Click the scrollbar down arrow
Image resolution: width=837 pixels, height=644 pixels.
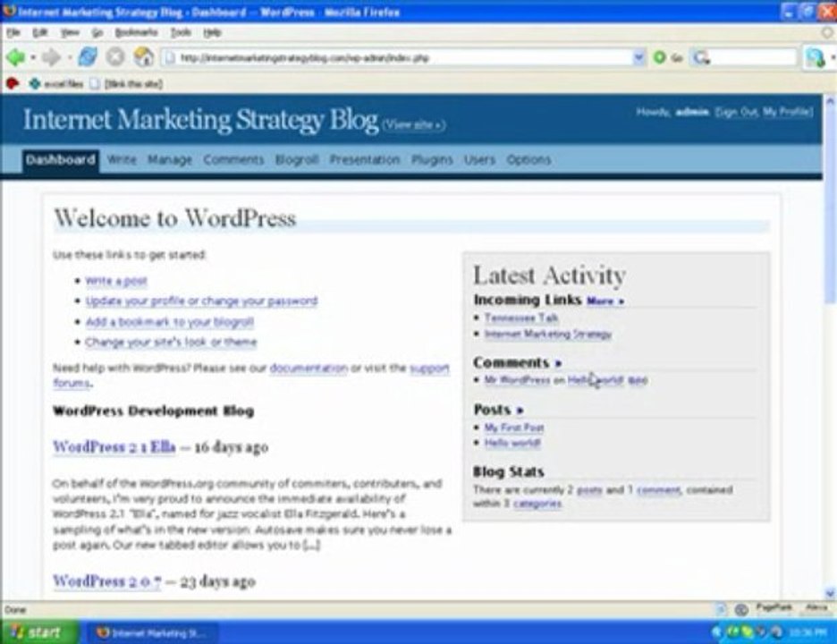coord(830,593)
